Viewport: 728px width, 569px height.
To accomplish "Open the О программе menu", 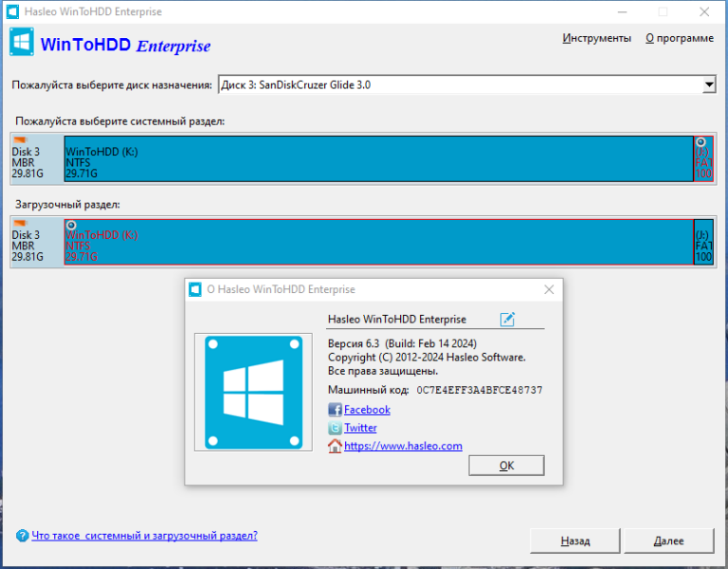I will coord(680,38).
